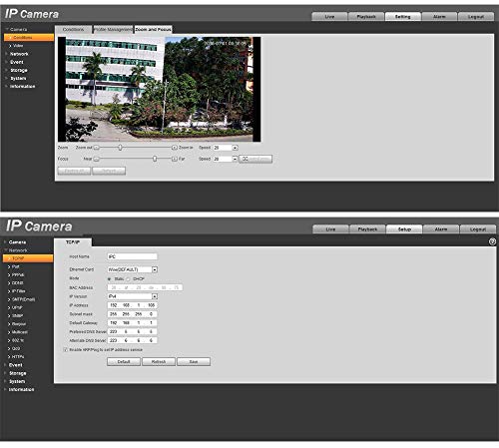Open Setting tab in upper window
Image resolution: width=499 pixels, height=448 pixels.
click(403, 16)
